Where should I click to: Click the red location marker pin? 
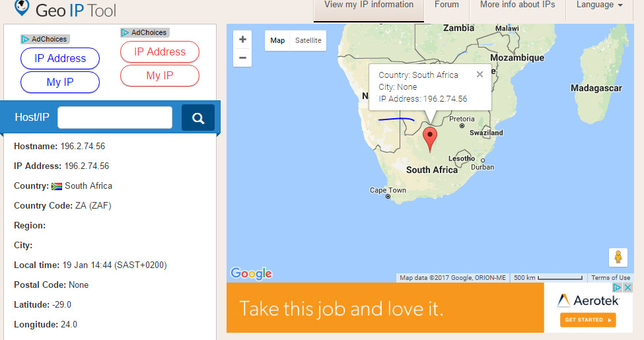tap(430, 139)
